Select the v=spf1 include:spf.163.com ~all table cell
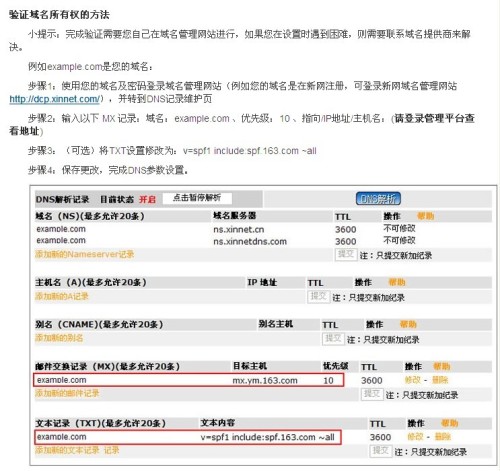This screenshot has height=471, width=500. coord(267,437)
